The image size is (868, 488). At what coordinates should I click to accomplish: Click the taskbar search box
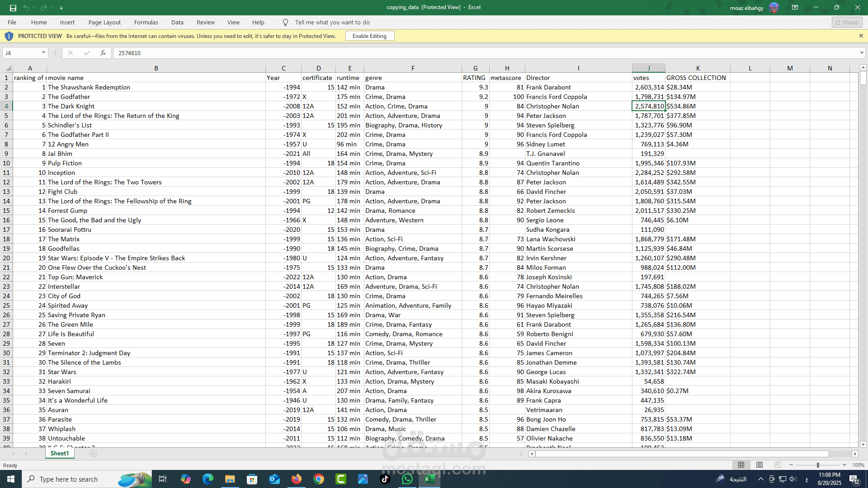click(x=87, y=479)
